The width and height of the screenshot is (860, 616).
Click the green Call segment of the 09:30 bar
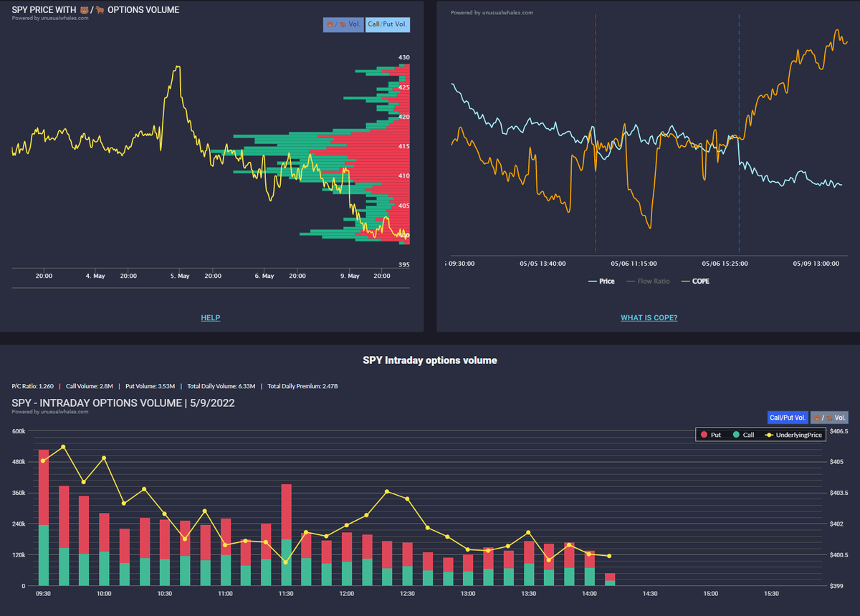point(44,556)
